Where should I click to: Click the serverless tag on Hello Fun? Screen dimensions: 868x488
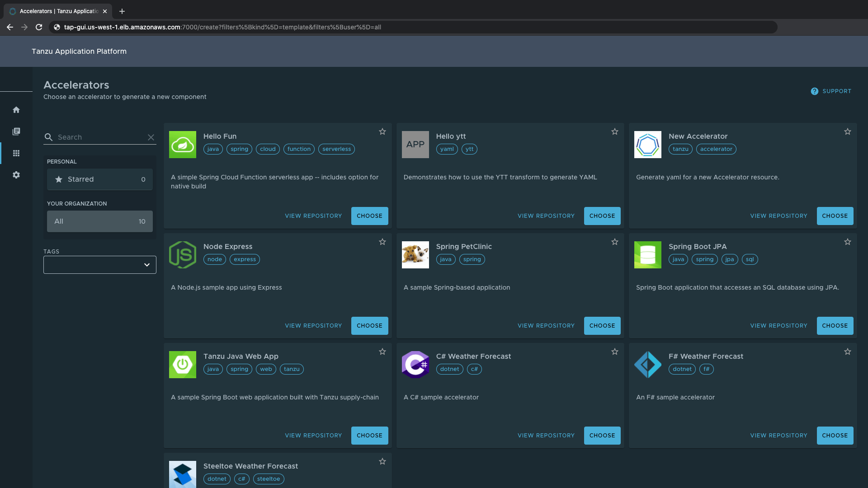336,149
